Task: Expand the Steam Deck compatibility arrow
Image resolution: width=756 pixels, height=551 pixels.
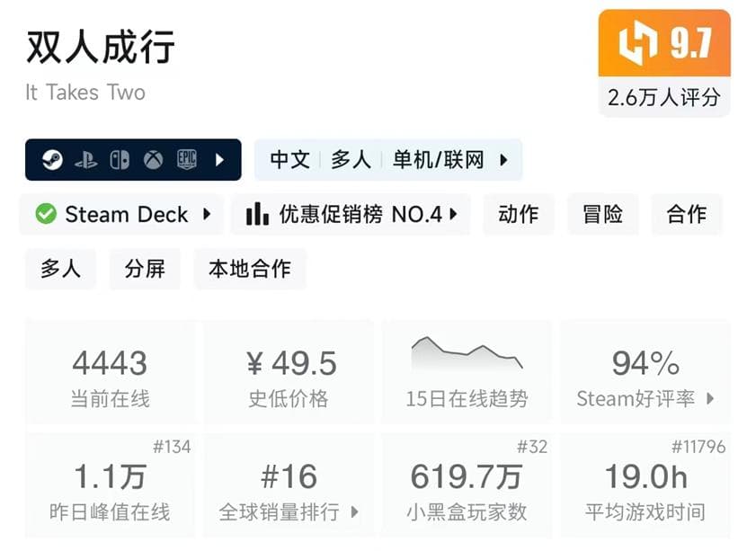Action: pyautogui.click(x=207, y=215)
